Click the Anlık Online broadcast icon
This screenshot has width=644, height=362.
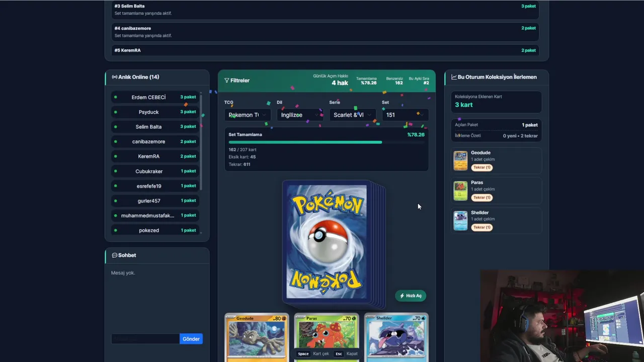(114, 77)
